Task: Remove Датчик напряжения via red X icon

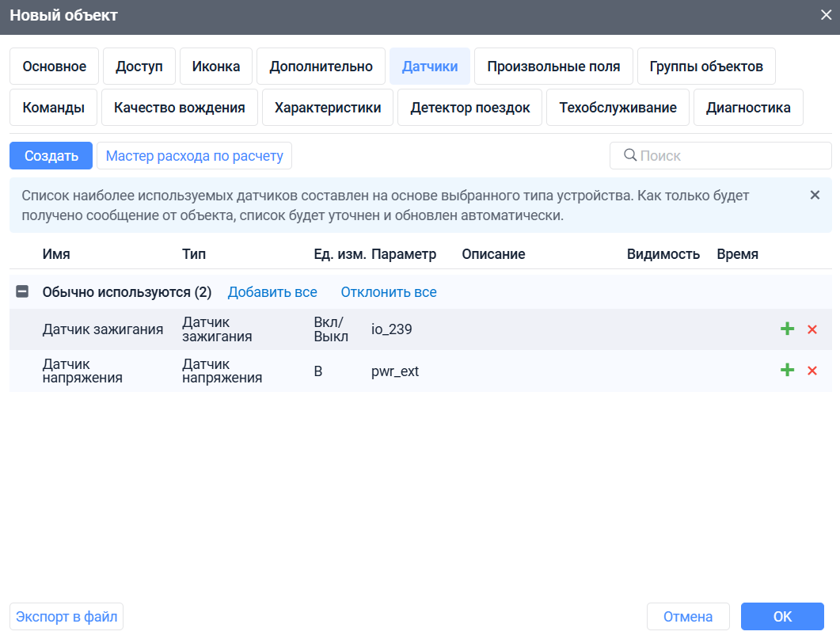Action: (811, 370)
